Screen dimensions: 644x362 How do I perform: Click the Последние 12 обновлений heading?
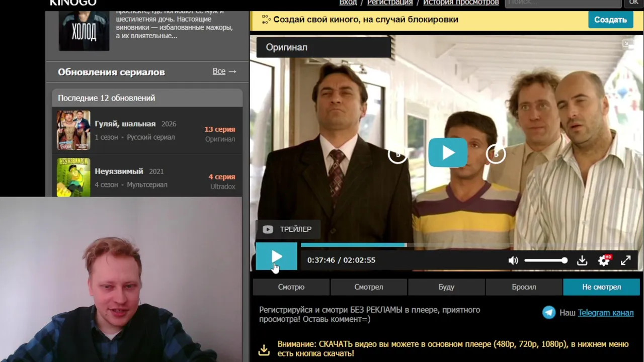coord(107,98)
